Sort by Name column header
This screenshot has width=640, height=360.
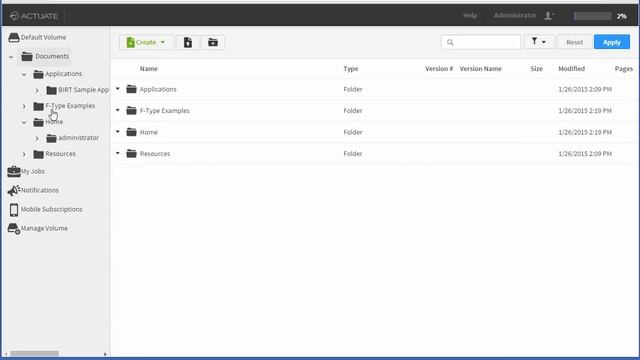click(149, 69)
